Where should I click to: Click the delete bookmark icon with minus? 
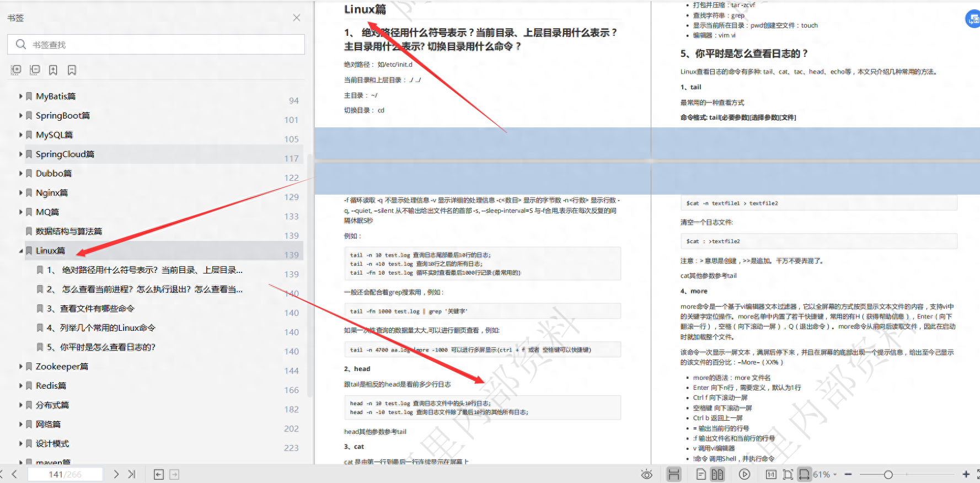coord(72,70)
